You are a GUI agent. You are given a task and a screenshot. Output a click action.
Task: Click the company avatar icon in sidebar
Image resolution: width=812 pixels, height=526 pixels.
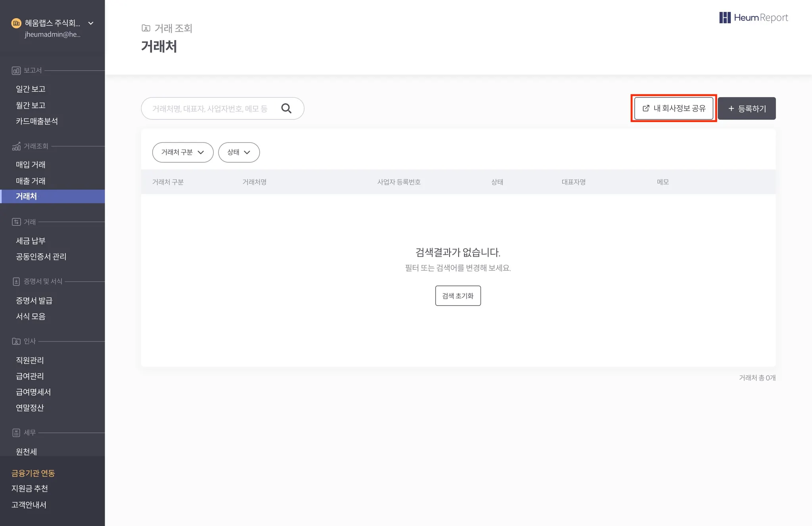[16, 23]
